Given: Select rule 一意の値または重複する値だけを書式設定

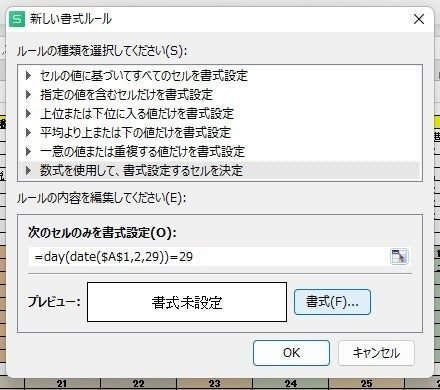Looking at the screenshot, I should [x=220, y=152].
